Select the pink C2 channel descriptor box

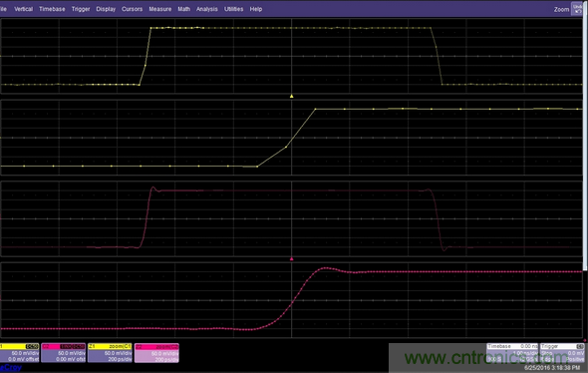[x=64, y=353]
